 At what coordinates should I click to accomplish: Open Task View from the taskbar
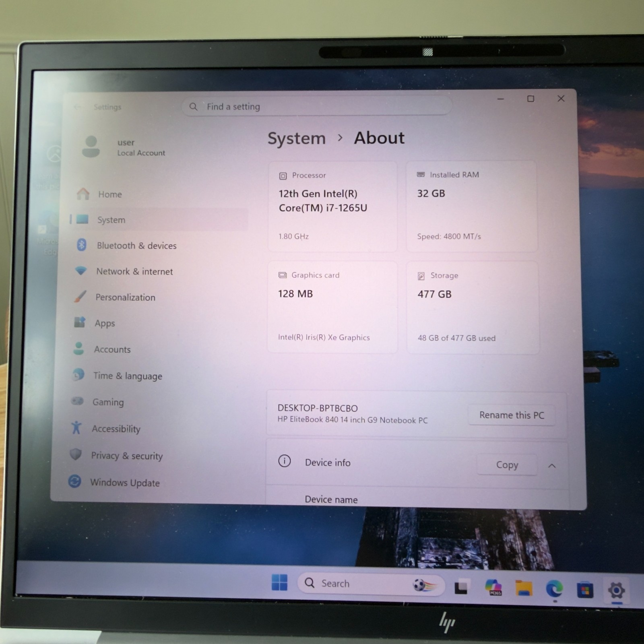(x=462, y=587)
